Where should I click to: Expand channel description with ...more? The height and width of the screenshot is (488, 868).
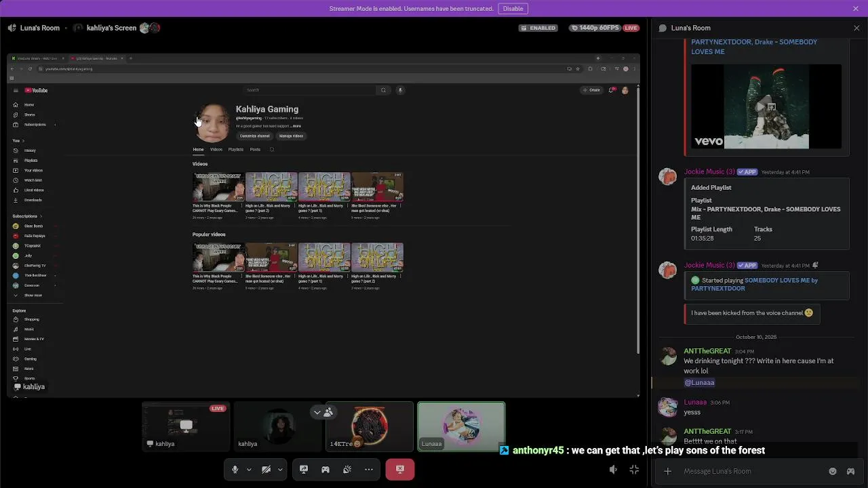click(x=296, y=126)
